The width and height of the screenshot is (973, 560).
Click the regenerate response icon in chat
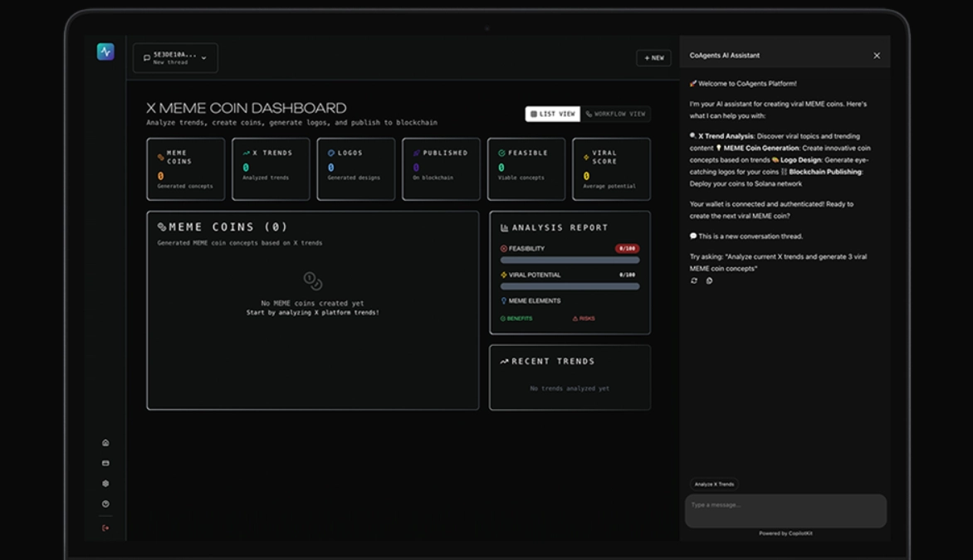[694, 281]
